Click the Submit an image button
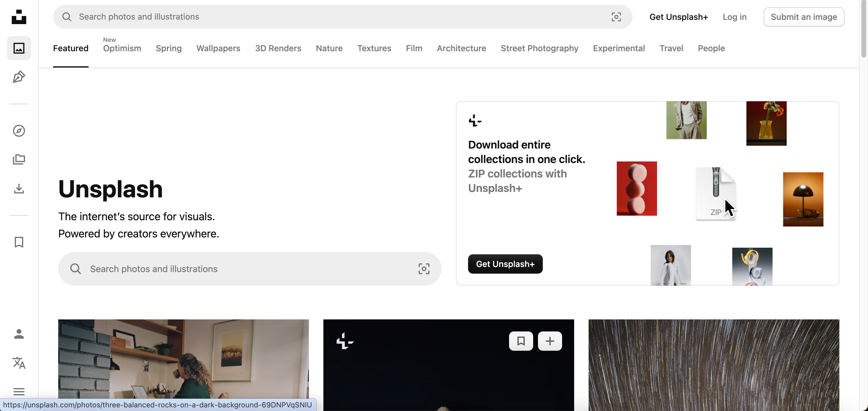This screenshot has height=411, width=868. 804,17
